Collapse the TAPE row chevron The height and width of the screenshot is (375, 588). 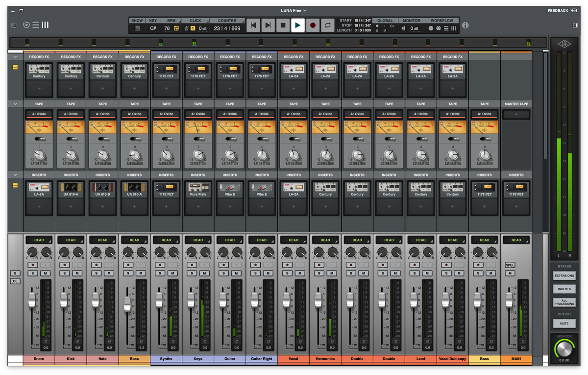point(15,104)
